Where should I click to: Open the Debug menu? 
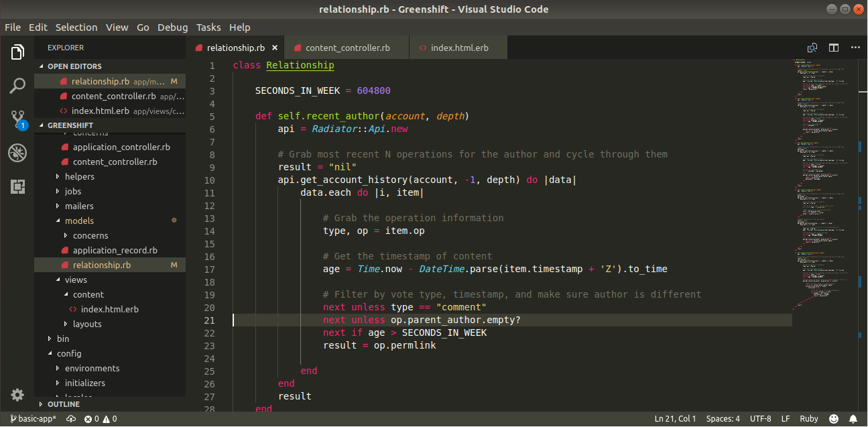[173, 27]
